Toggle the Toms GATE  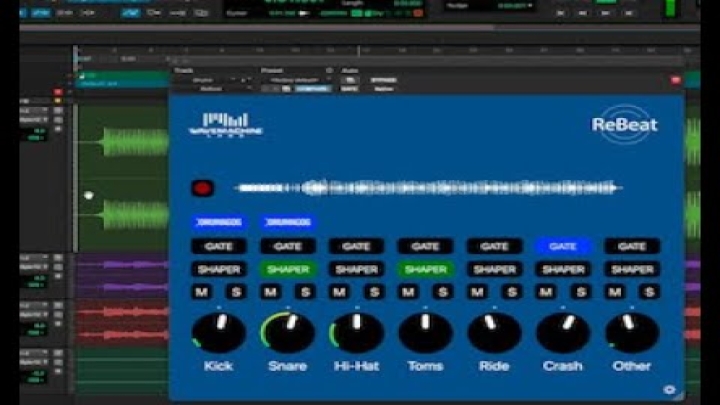(x=425, y=247)
